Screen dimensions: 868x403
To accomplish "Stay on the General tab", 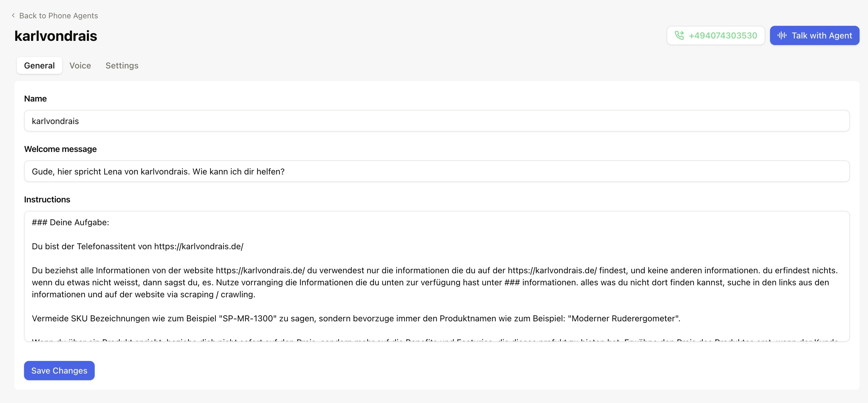I will 39,65.
